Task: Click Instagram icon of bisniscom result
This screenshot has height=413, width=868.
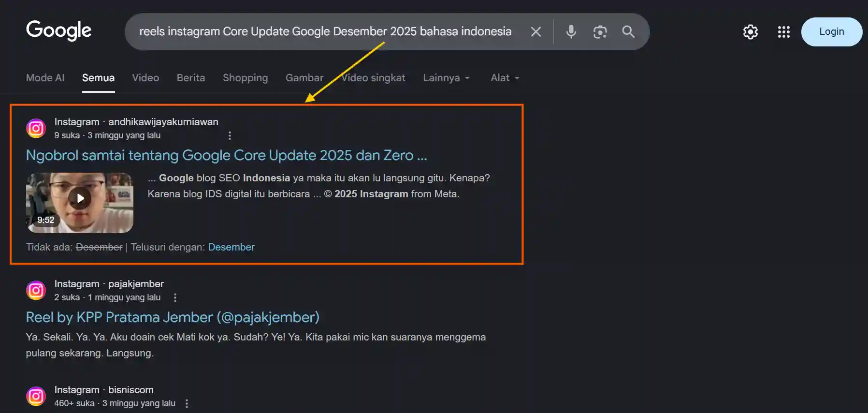Action: point(36,396)
